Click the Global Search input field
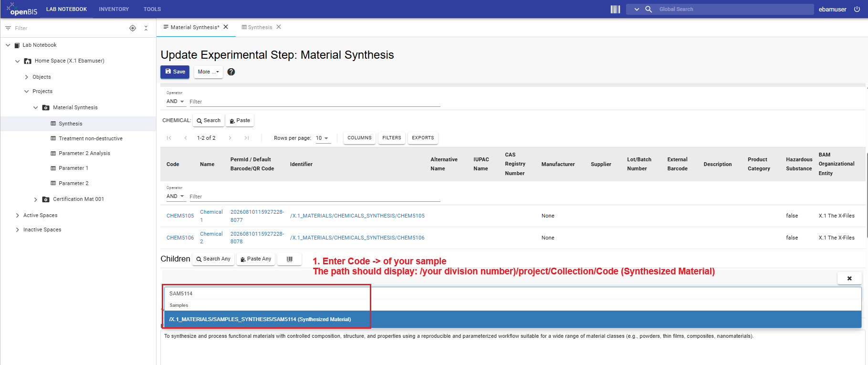Image resolution: width=868 pixels, height=365 pixels. (x=735, y=9)
